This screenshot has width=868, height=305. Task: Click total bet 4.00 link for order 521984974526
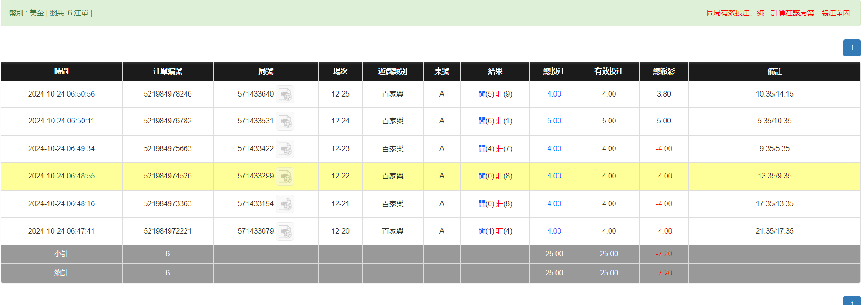tap(554, 176)
